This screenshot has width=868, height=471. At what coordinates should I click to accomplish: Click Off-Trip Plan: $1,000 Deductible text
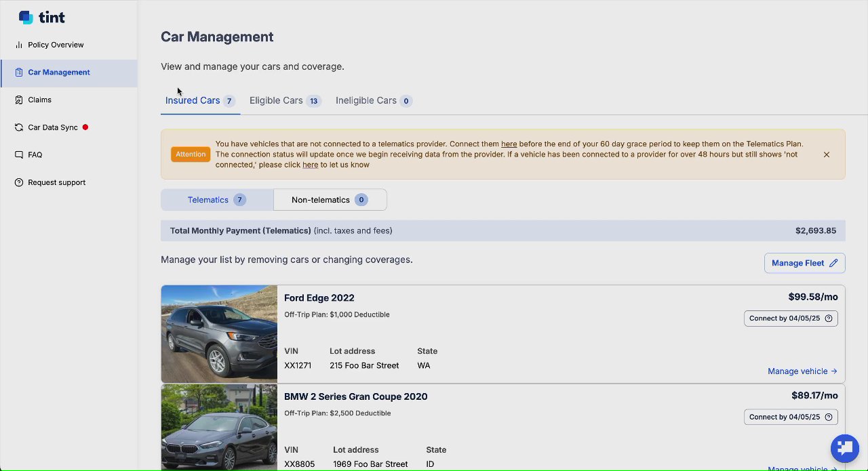(x=337, y=314)
